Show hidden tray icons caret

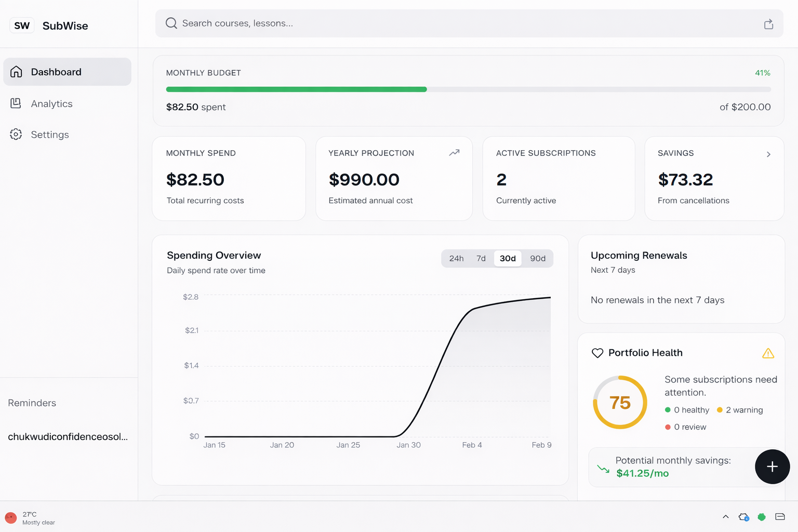(x=725, y=517)
